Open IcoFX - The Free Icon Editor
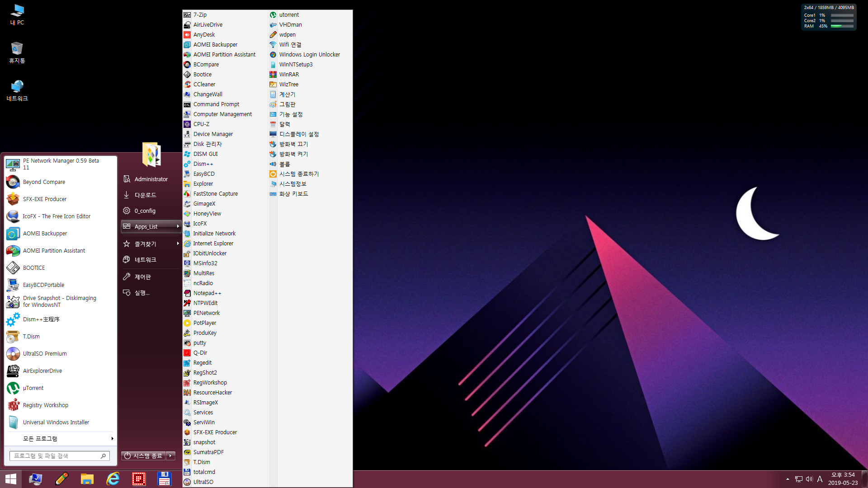 coord(61,216)
